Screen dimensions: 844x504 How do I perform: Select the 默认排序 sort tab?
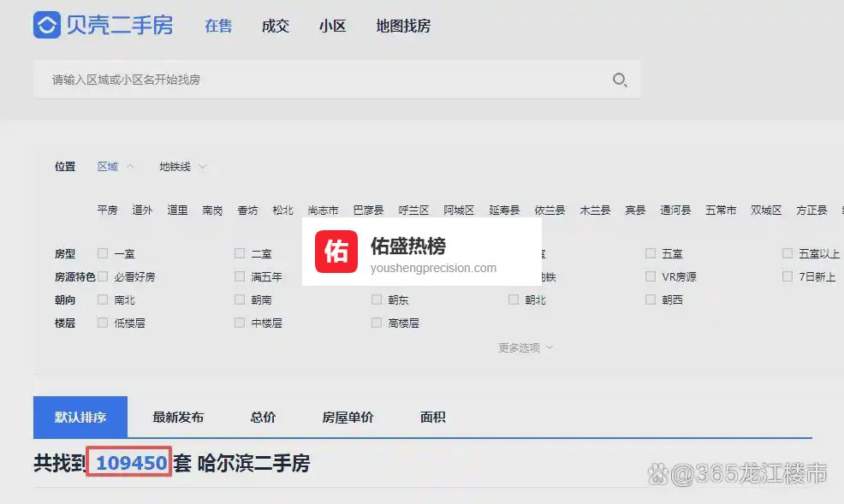pos(80,418)
